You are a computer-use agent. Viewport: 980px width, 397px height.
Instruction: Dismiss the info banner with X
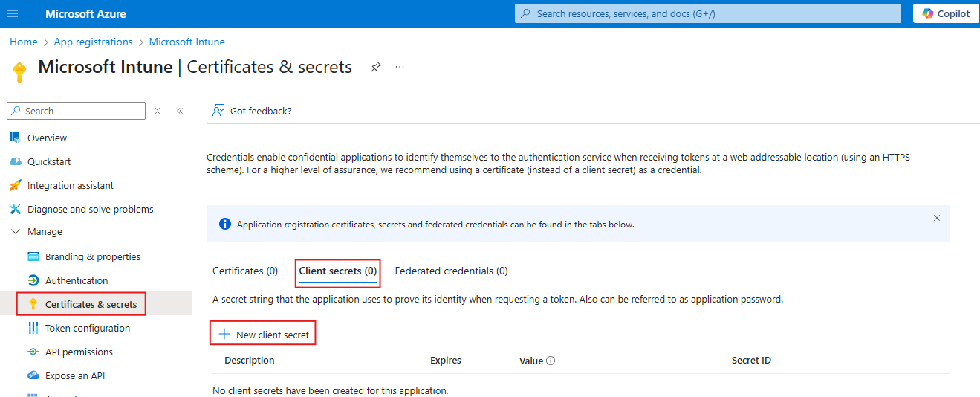(937, 218)
